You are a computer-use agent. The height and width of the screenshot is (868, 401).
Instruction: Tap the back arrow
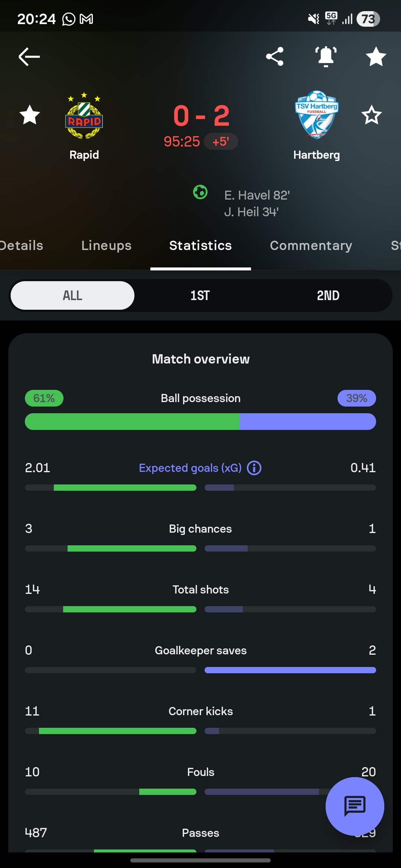point(29,57)
